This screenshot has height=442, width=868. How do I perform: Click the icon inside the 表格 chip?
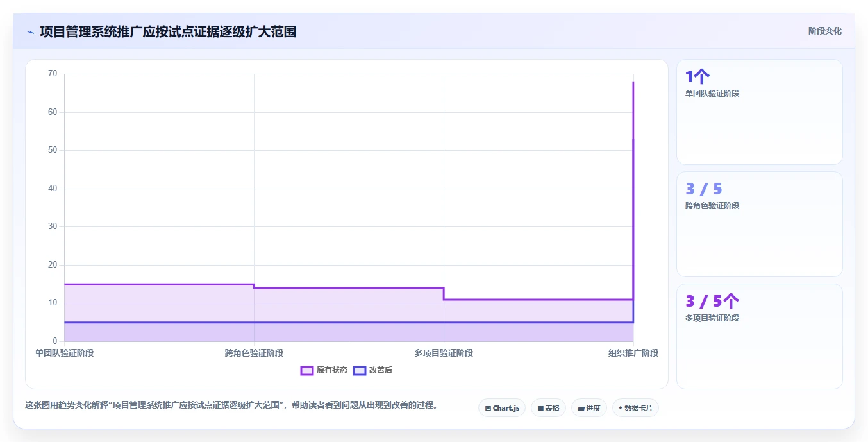point(540,408)
